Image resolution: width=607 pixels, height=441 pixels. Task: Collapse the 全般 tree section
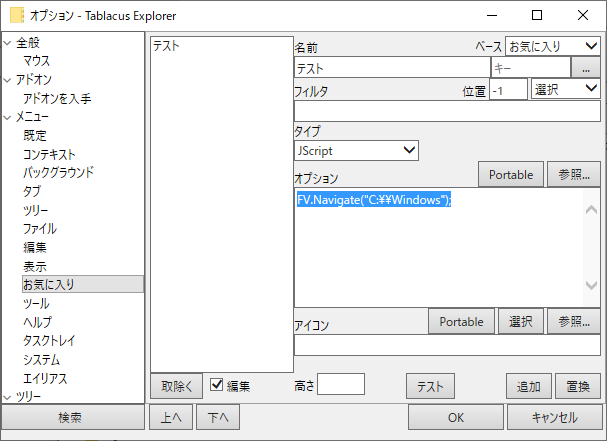pos(7,43)
